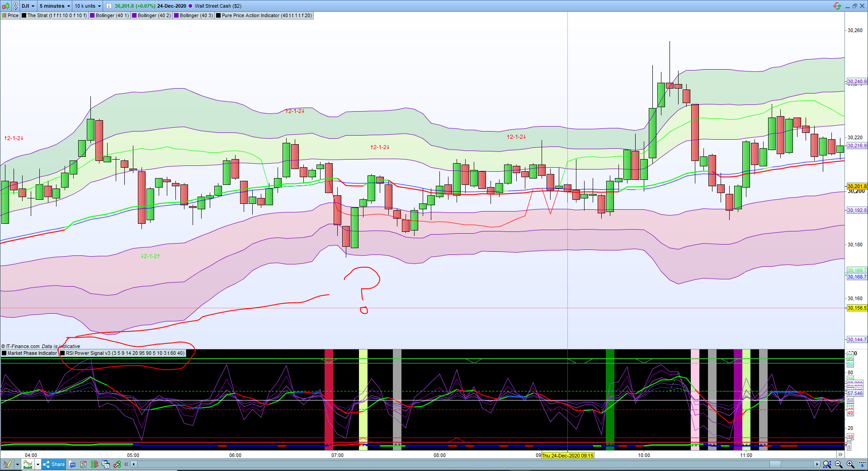Open Market Phase Indicator settings
The height and width of the screenshot is (471, 868).
[x=30, y=353]
